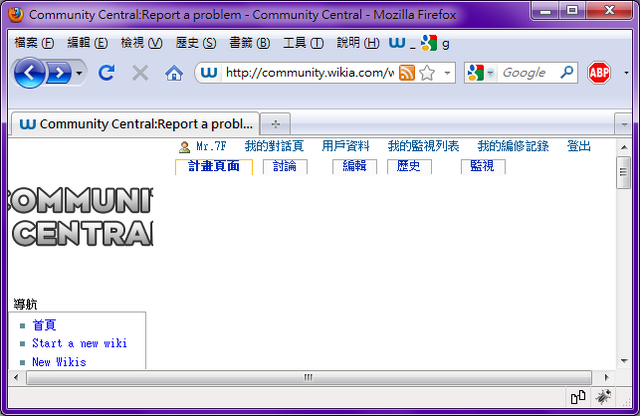
Task: Click the address bar URL field
Action: pyautogui.click(x=309, y=73)
